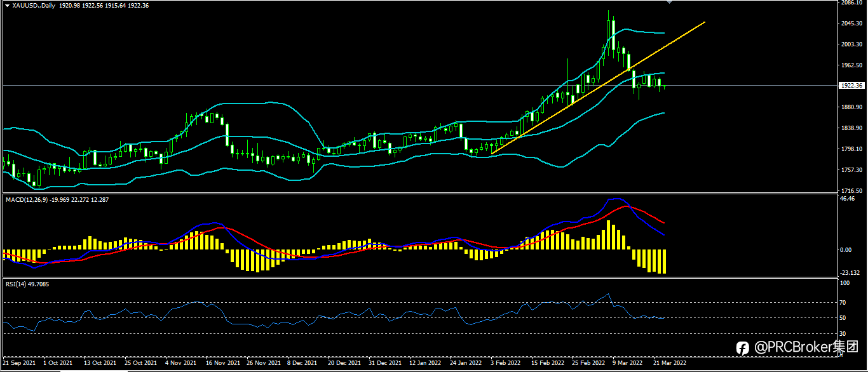
Task: Click the XAUUSD.,Daily chart title text
Action: (x=33, y=6)
